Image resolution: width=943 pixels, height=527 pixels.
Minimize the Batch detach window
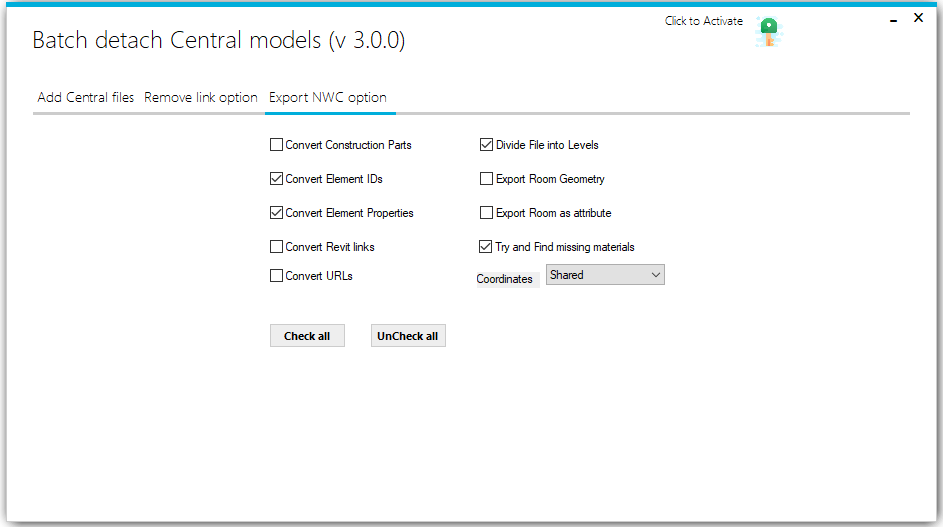(893, 20)
